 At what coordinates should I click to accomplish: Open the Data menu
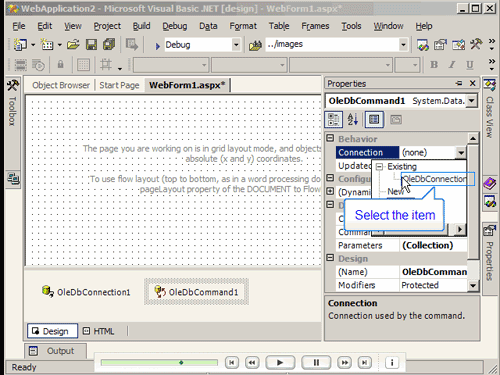208,26
